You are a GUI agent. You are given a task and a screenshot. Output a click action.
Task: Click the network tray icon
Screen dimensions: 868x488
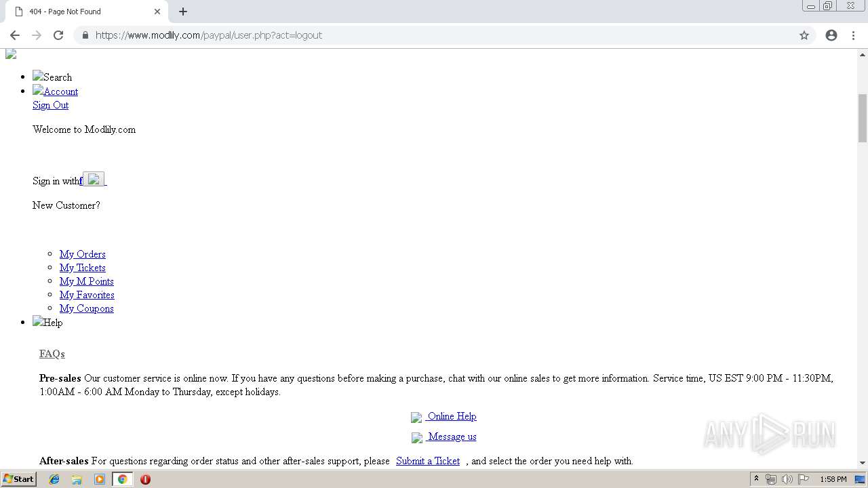pyautogui.click(x=771, y=479)
